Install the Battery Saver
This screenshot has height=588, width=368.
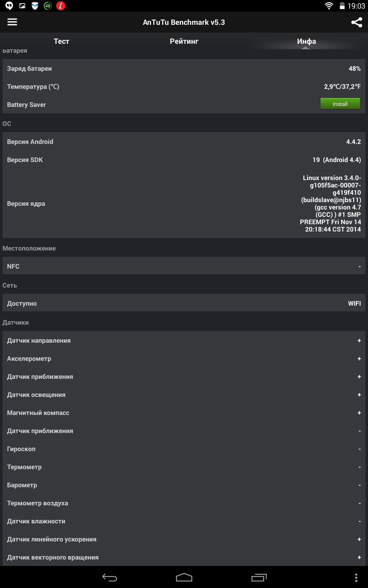340,104
